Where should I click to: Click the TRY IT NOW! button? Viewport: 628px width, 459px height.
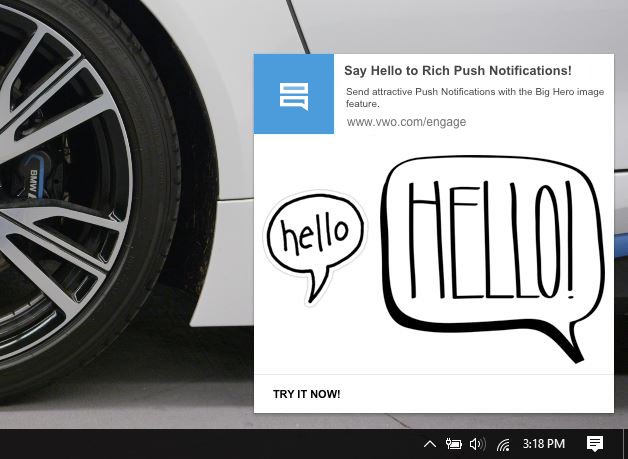307,394
